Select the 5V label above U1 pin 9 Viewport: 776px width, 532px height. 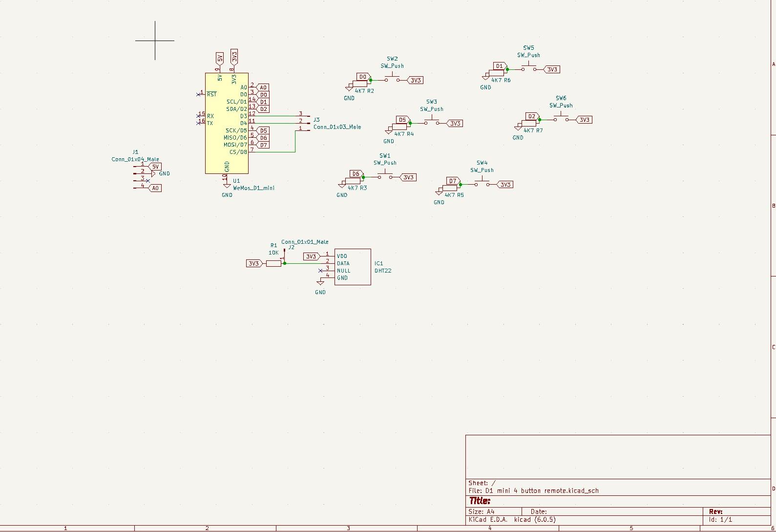[220, 59]
